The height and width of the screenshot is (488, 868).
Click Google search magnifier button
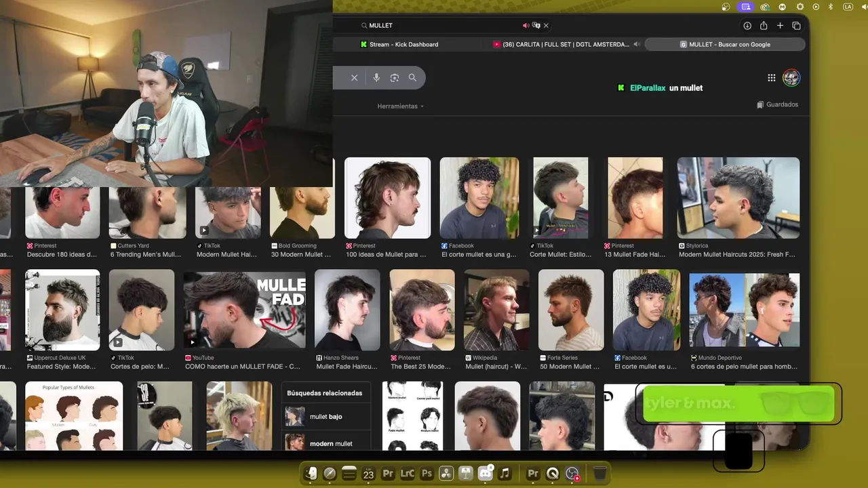[x=412, y=78]
